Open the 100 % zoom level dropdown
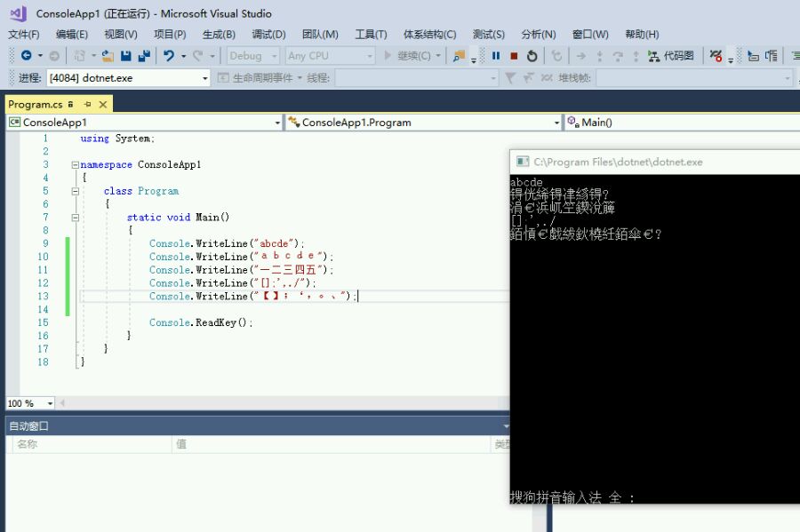The image size is (800, 532). pyautogui.click(x=50, y=403)
